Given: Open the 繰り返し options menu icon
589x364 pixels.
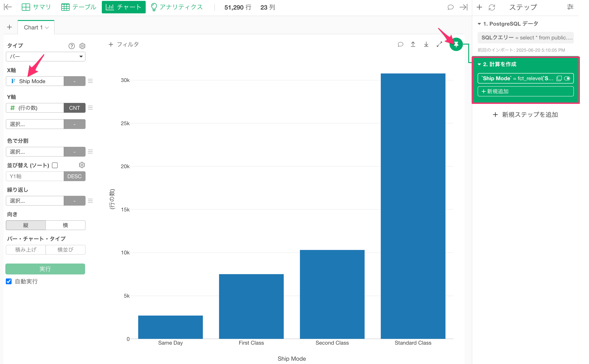Looking at the screenshot, I should tap(90, 200).
